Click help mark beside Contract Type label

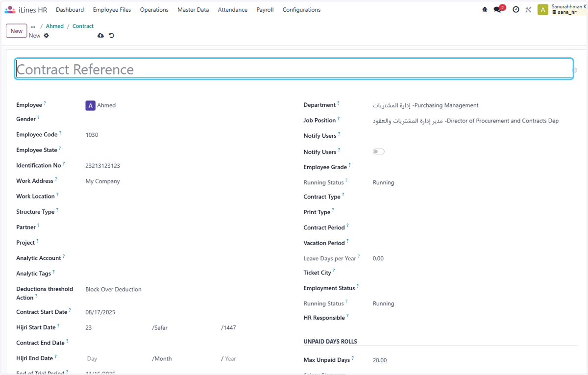343,195
